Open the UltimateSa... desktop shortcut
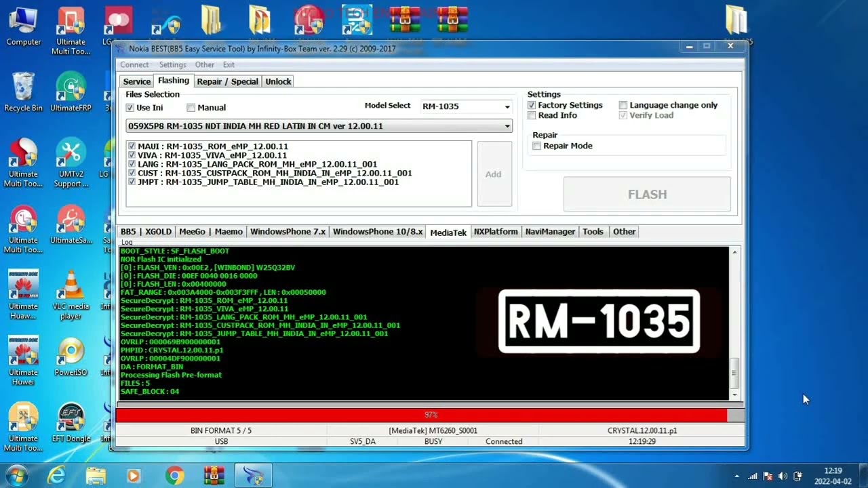The height and width of the screenshot is (488, 868). 71,224
